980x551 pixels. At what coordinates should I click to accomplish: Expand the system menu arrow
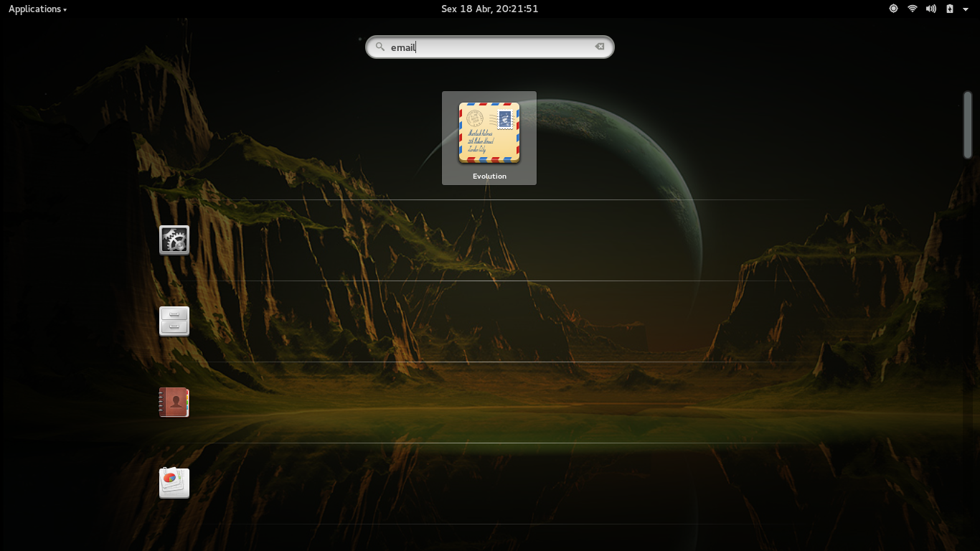(x=966, y=9)
